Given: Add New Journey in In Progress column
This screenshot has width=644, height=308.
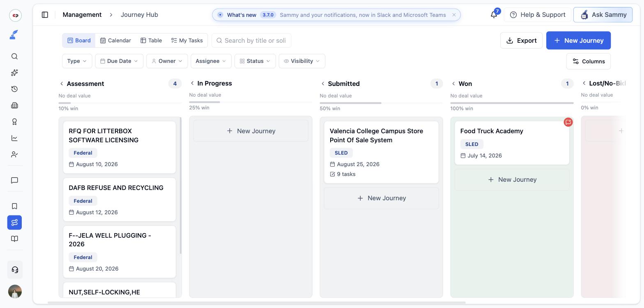Looking at the screenshot, I should [251, 131].
